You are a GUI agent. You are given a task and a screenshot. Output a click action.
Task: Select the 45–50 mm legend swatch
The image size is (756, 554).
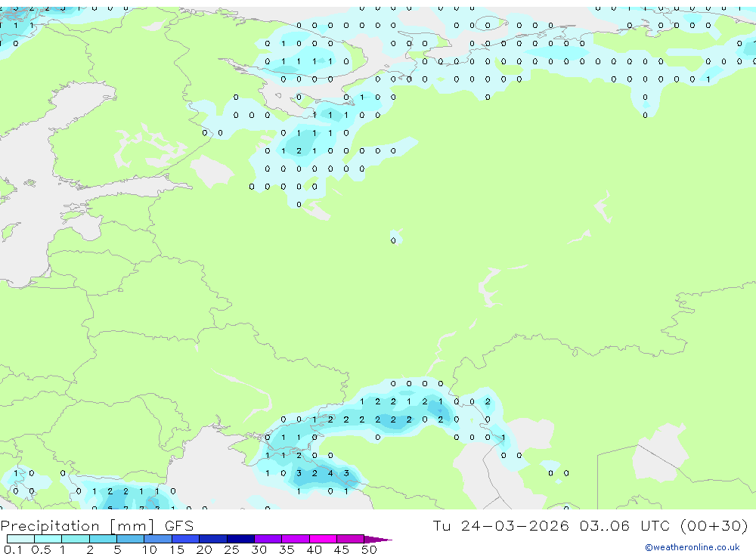[x=351, y=539]
